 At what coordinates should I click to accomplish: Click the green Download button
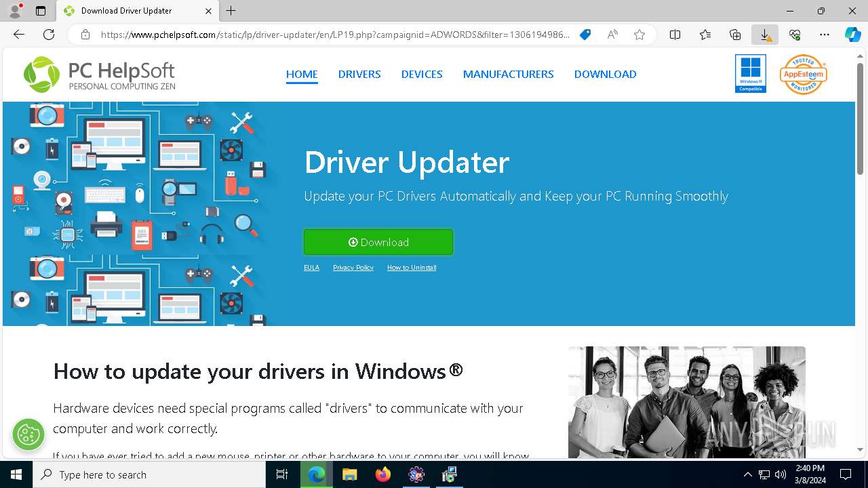click(378, 242)
